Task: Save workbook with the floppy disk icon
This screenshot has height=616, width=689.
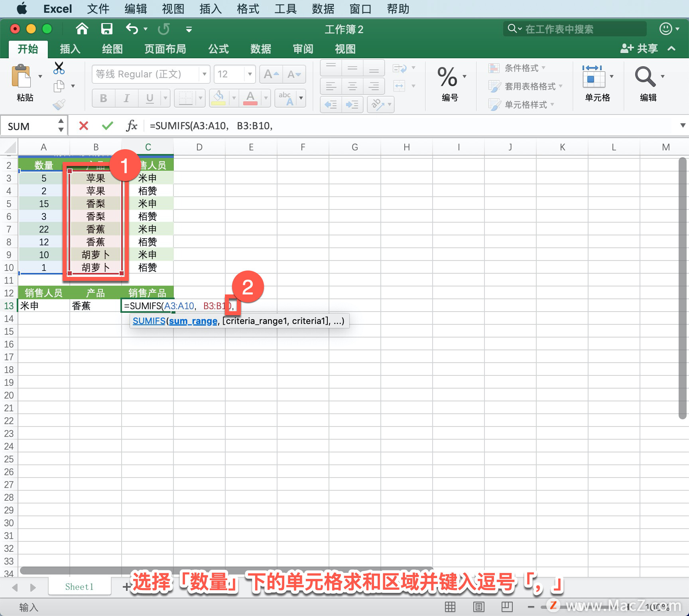Action: pyautogui.click(x=106, y=29)
